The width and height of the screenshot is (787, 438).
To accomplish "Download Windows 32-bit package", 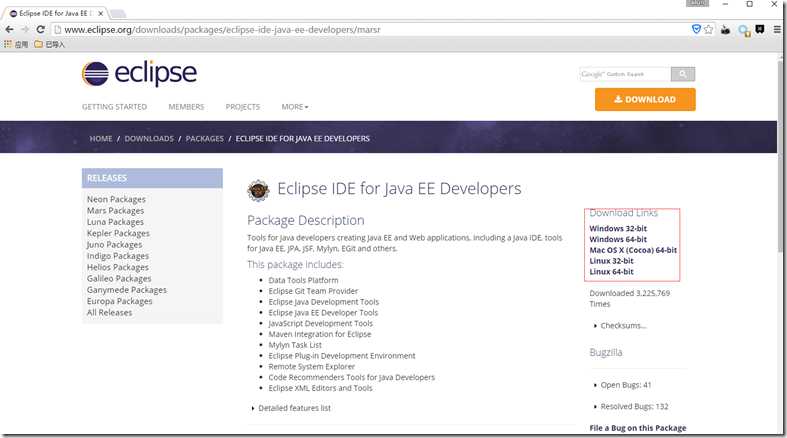I will coord(618,228).
